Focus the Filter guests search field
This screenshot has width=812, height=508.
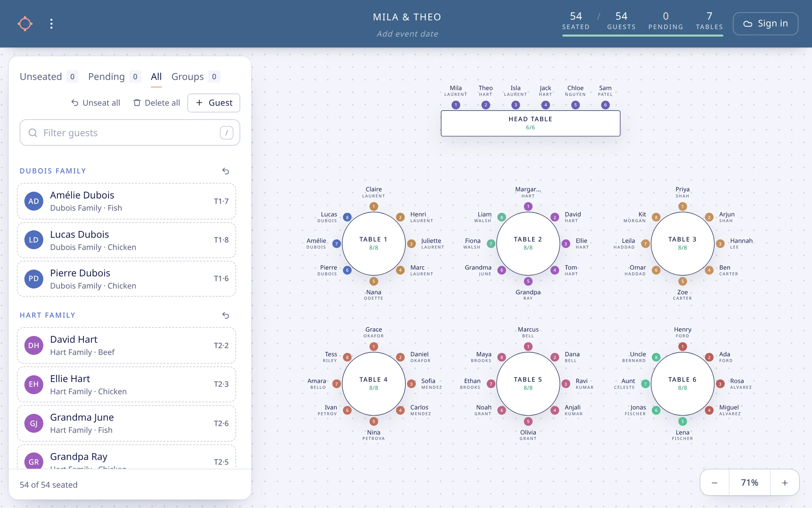tap(130, 132)
